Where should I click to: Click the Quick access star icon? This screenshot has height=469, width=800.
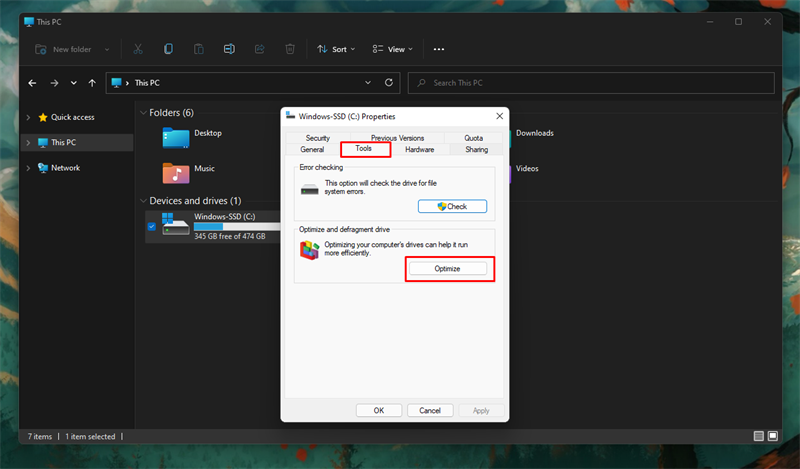43,117
